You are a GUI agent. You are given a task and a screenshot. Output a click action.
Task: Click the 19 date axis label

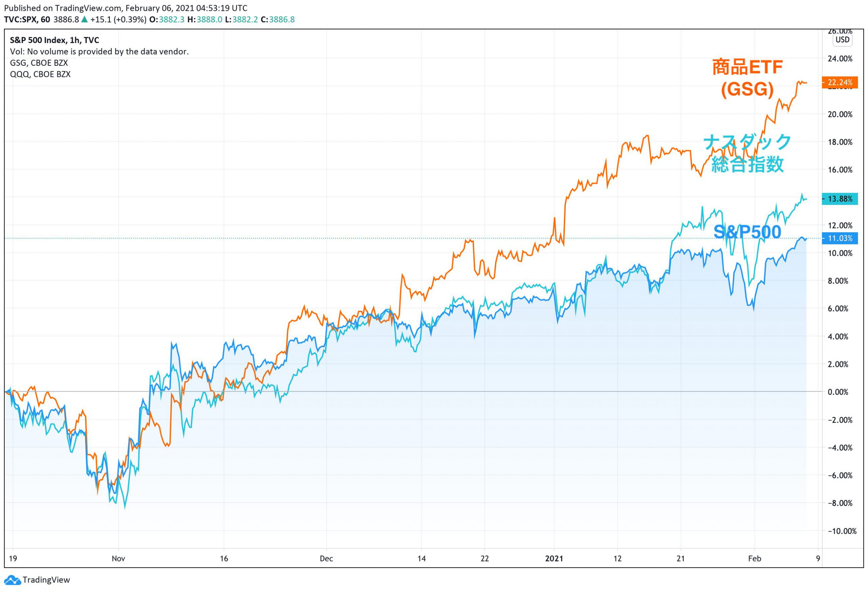[13, 558]
